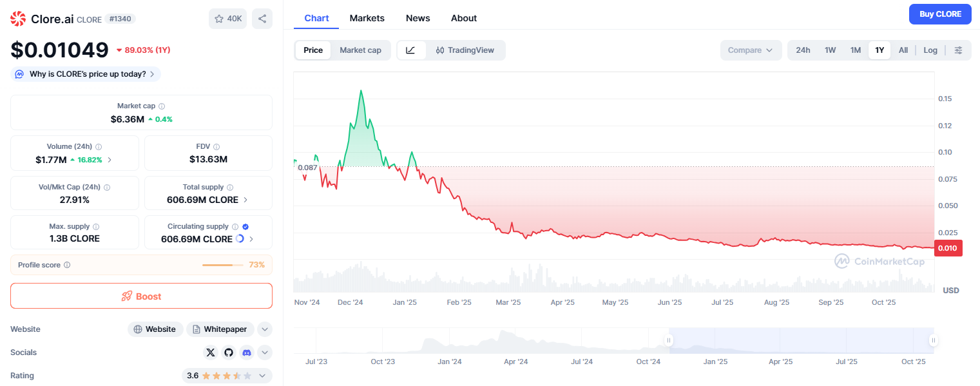Click the Market cap info icon
Image resolution: width=980 pixels, height=386 pixels.
click(162, 106)
